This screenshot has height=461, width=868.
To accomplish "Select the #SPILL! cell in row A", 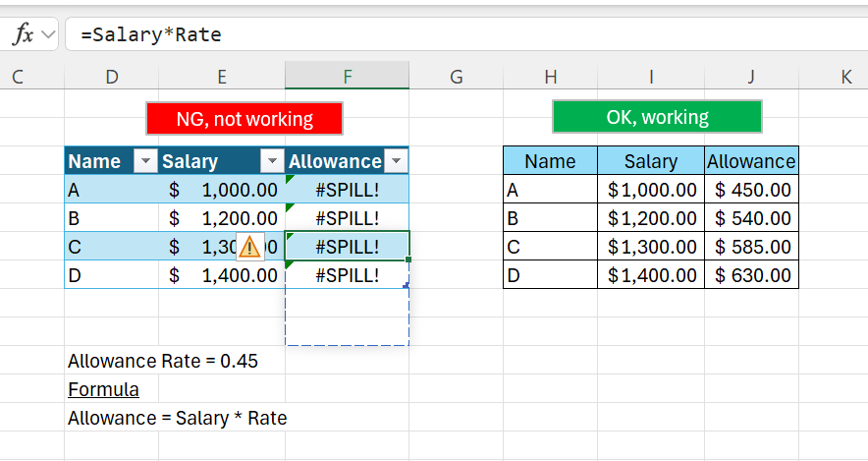I will pyautogui.click(x=347, y=190).
